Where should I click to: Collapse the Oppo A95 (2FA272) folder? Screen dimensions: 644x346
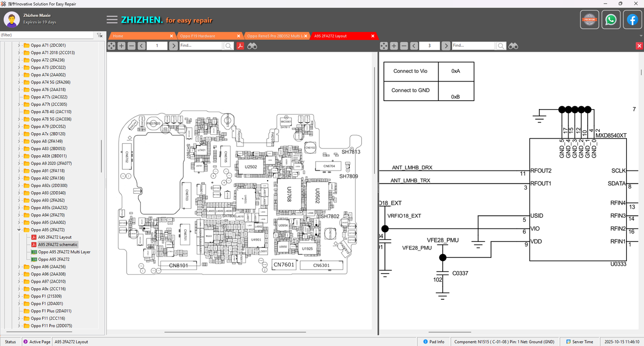pos(19,230)
